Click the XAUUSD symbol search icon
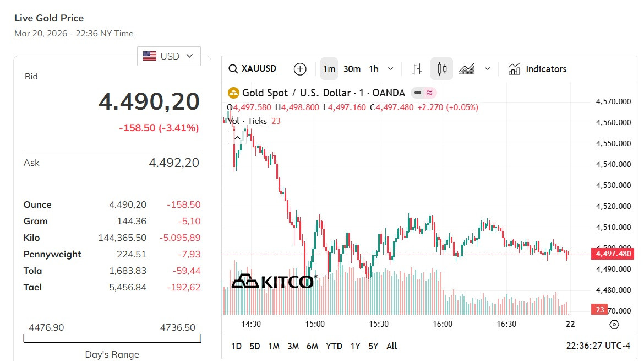This screenshot has width=644, height=361. click(x=233, y=69)
